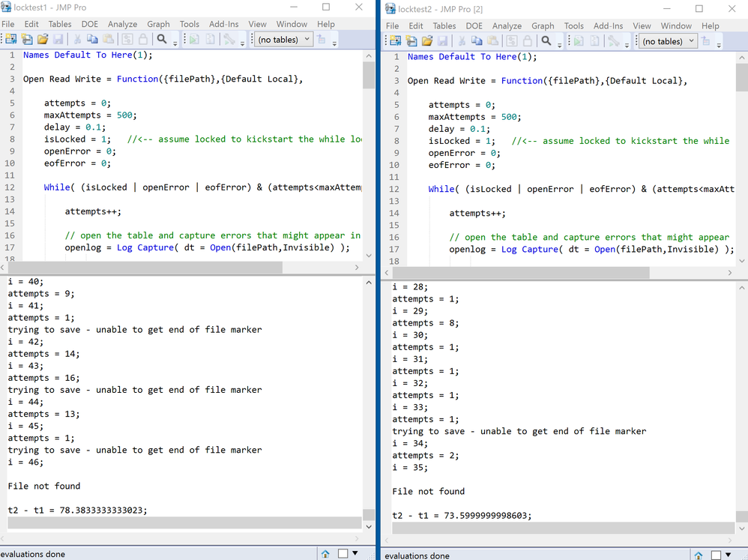Click Search magnifier icon in locktest2 toolbar

click(x=546, y=41)
